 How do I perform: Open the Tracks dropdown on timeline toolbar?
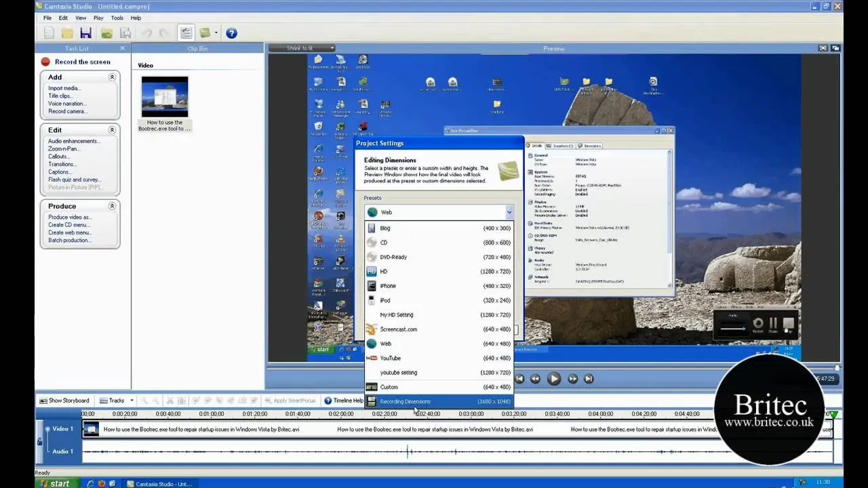coord(117,401)
